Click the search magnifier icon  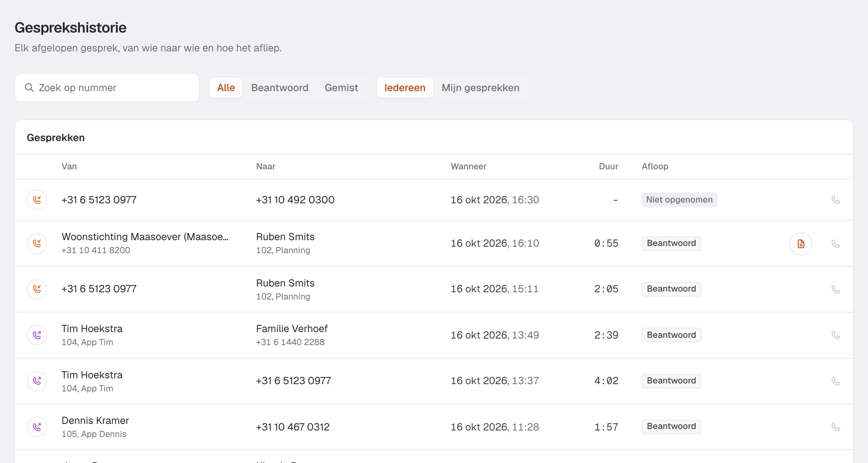[29, 88]
